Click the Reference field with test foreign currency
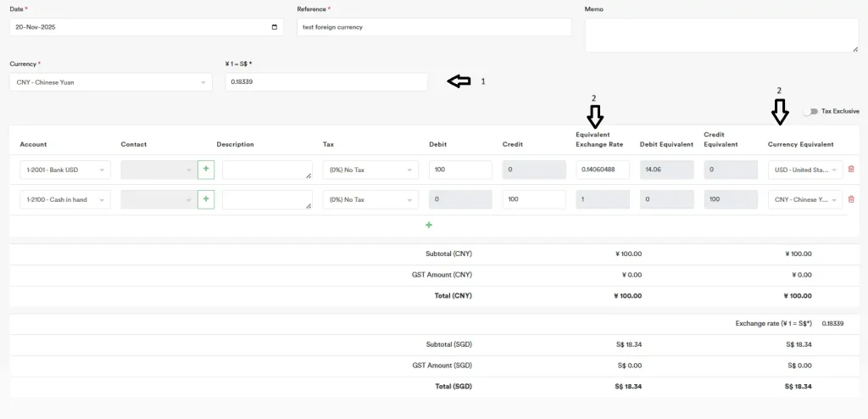Image resolution: width=868 pixels, height=419 pixels. tap(433, 27)
